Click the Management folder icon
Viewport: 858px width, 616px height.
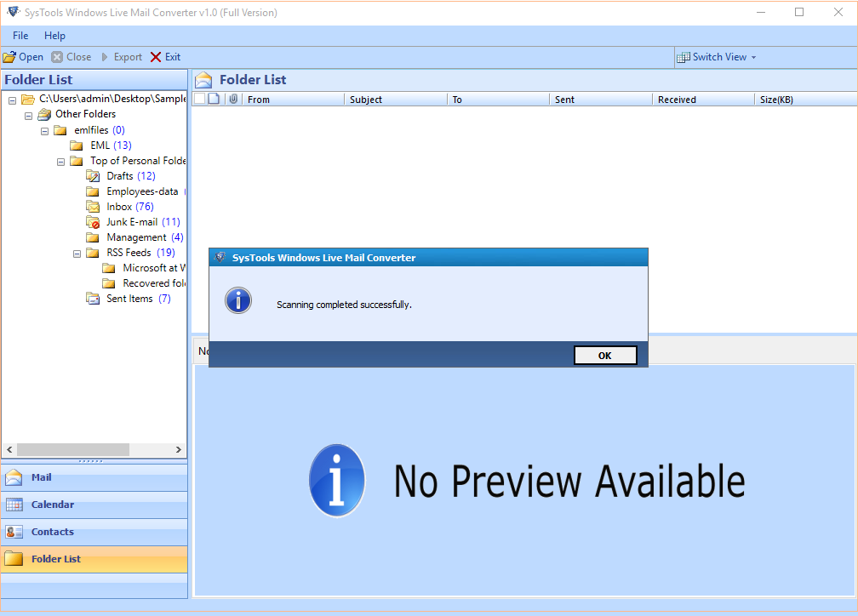pyautogui.click(x=93, y=237)
